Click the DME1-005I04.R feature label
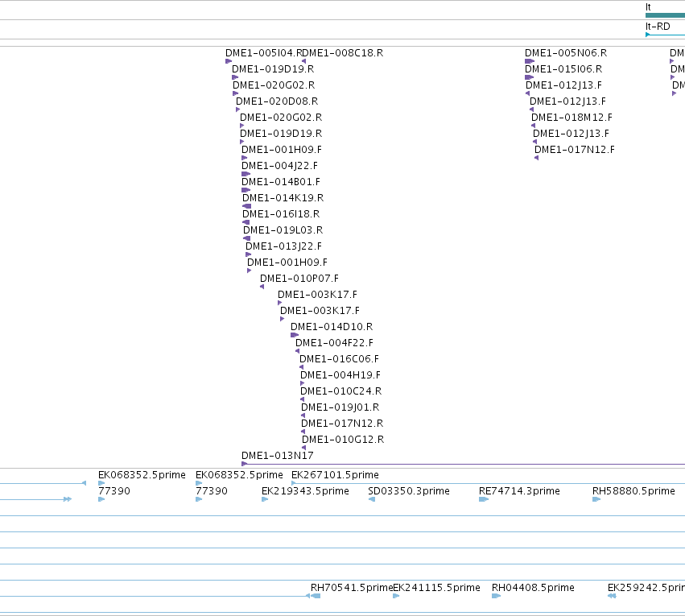 coord(263,53)
